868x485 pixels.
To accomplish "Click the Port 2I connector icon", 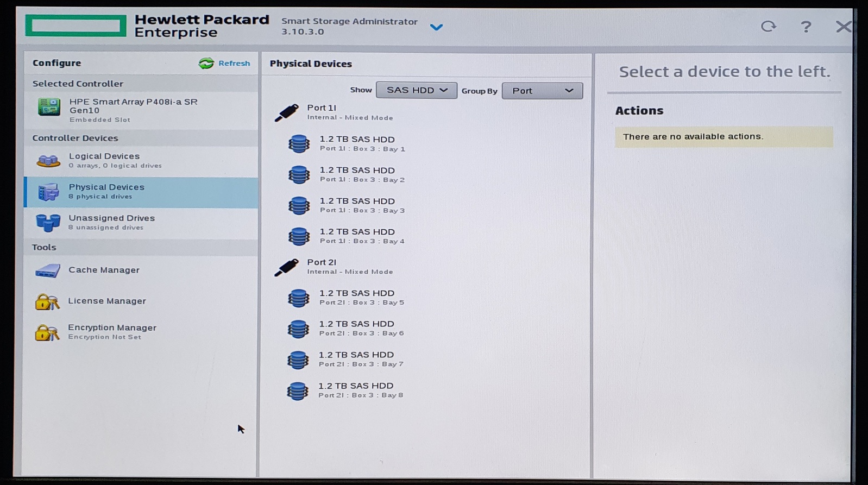I will 287,267.
